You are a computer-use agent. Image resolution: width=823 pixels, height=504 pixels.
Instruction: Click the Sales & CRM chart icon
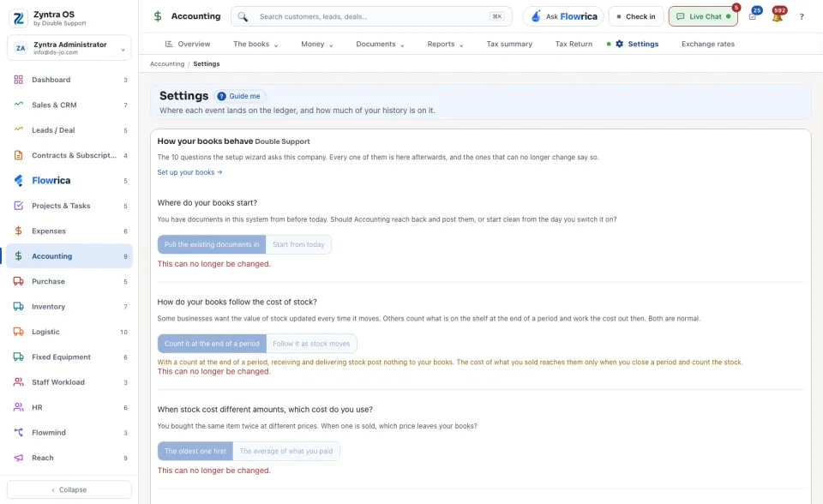[18, 105]
